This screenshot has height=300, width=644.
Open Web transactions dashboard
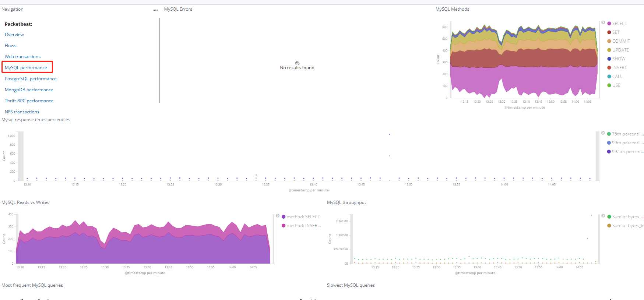[23, 57]
